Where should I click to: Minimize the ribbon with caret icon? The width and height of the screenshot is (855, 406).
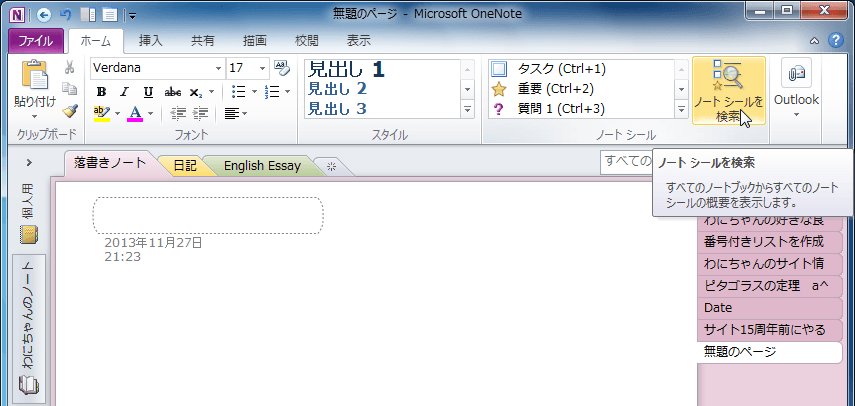[x=814, y=41]
